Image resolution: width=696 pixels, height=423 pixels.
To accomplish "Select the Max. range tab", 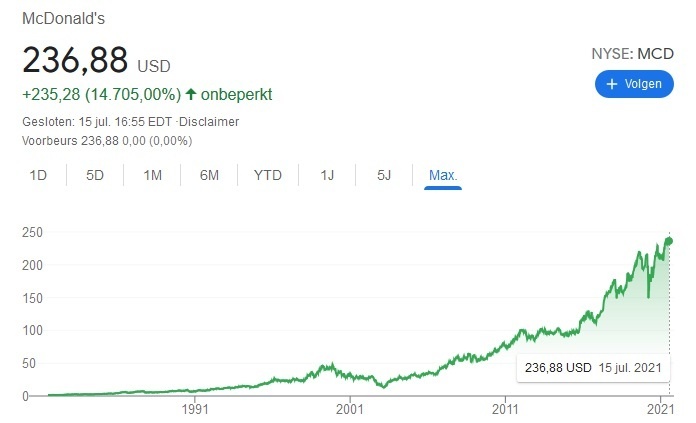I will pos(443,175).
